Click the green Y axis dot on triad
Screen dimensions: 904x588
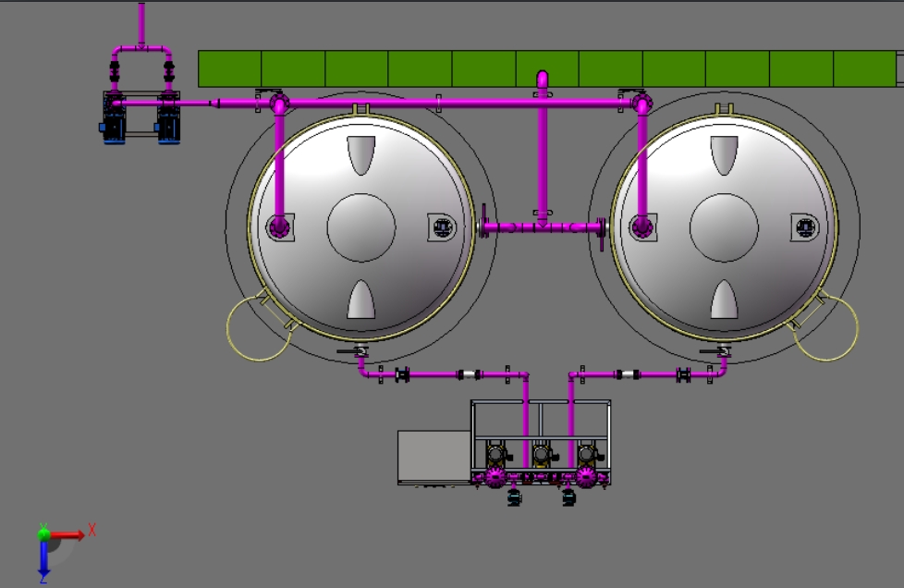pos(43,533)
